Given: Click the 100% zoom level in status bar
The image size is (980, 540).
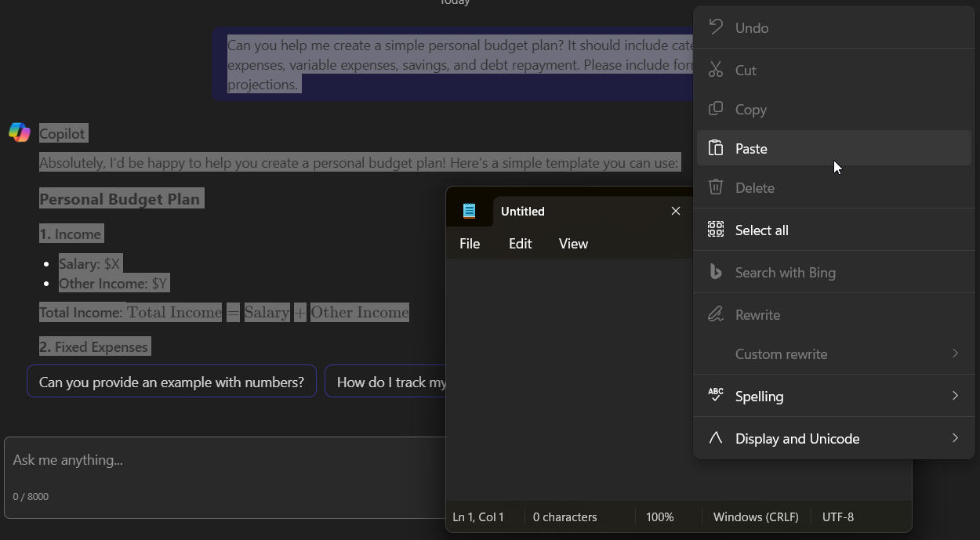Looking at the screenshot, I should click(x=659, y=517).
